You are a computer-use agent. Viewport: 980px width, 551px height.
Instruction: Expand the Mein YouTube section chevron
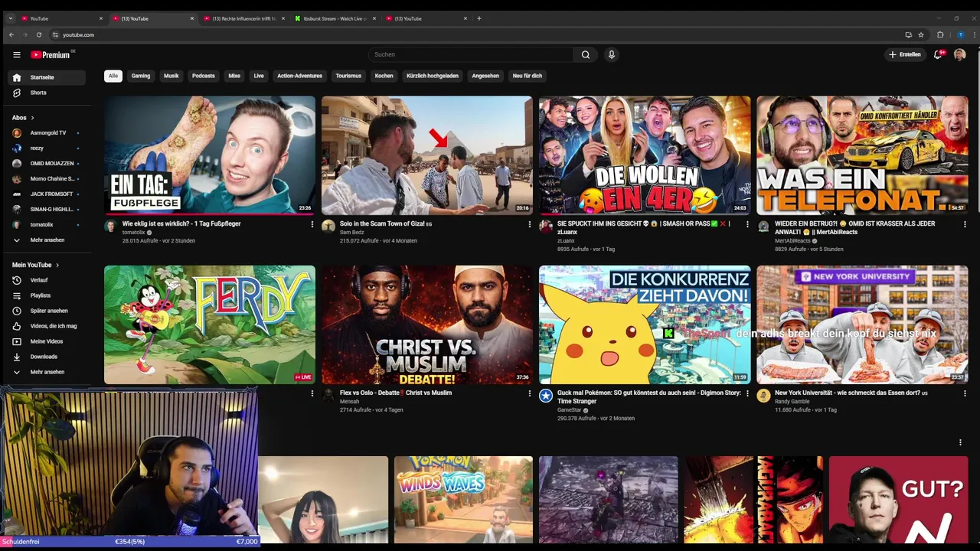(x=57, y=265)
